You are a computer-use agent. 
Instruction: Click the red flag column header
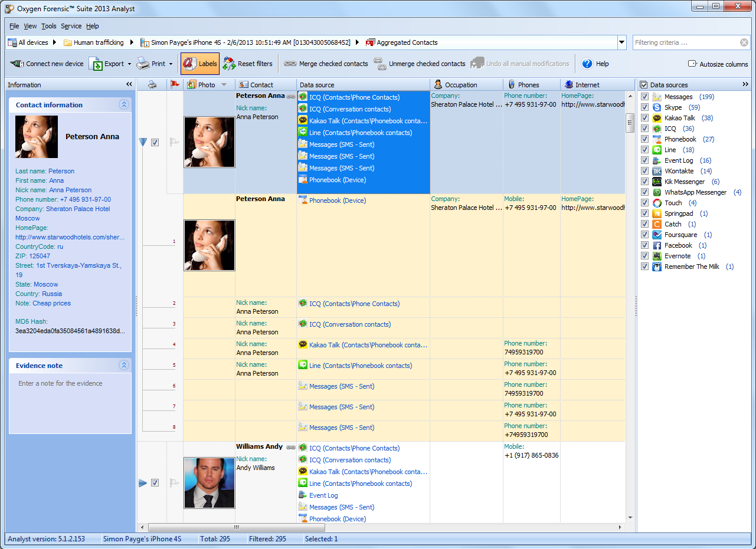(x=175, y=85)
